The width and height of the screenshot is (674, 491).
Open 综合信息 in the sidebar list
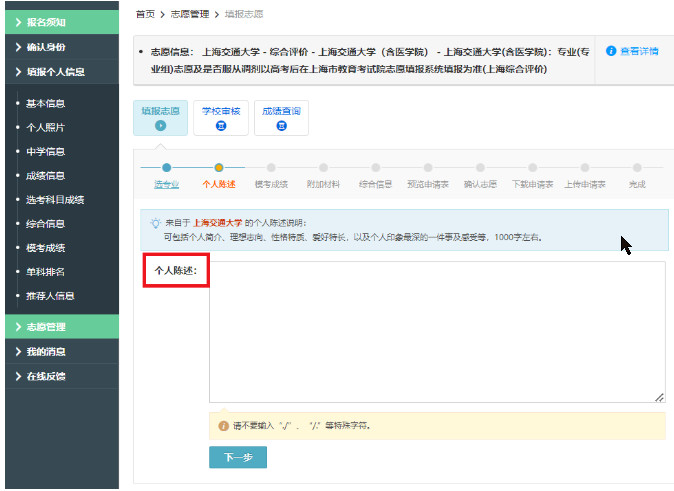tap(46, 224)
